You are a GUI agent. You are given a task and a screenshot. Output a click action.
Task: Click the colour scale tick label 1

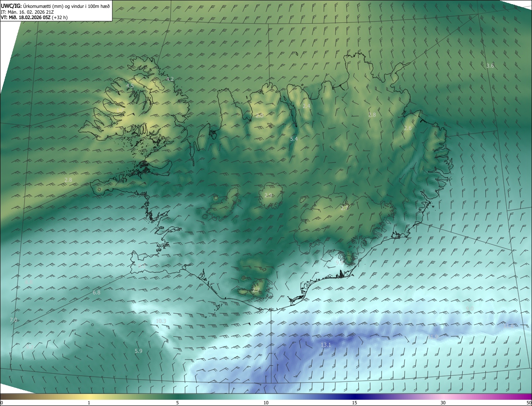click(89, 403)
